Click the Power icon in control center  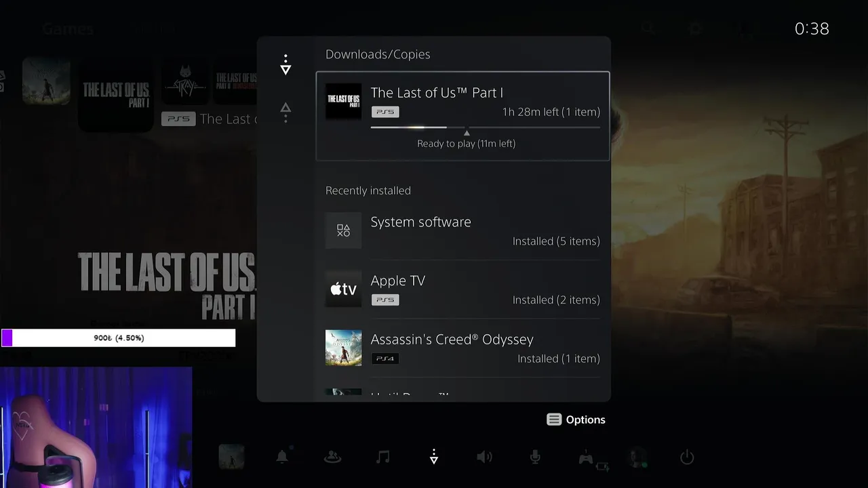[687, 457]
